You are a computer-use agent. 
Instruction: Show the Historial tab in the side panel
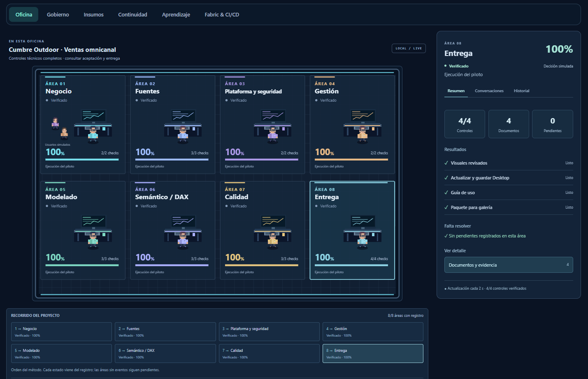click(521, 91)
